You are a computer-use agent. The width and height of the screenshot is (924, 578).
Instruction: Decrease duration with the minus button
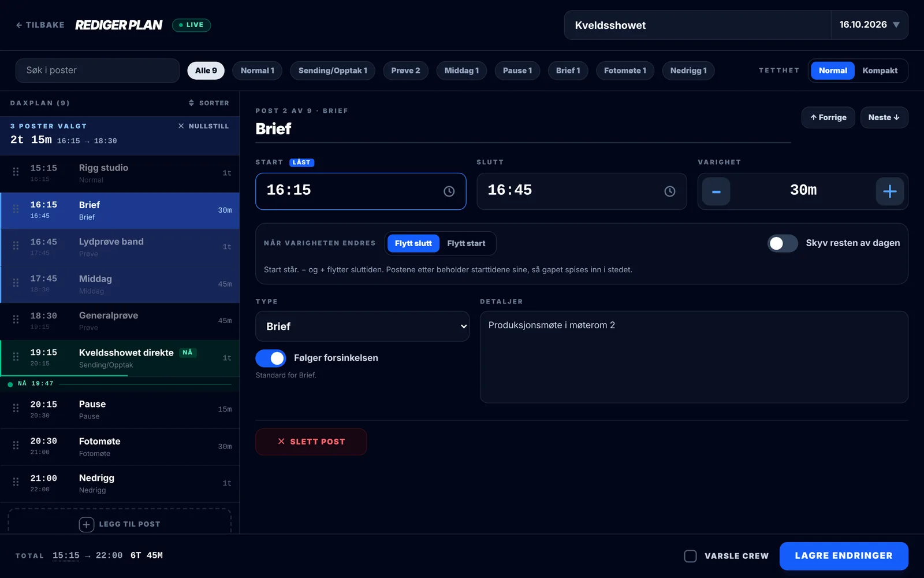coord(716,191)
